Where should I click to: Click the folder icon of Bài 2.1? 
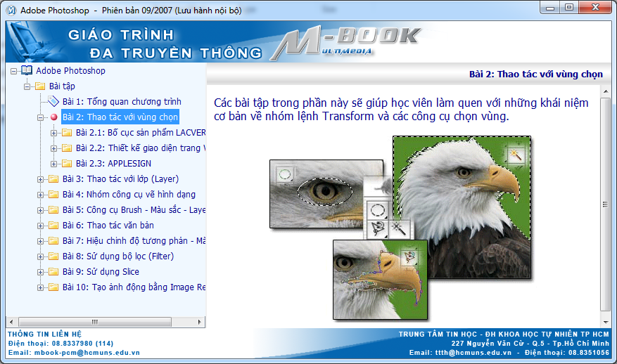(67, 133)
